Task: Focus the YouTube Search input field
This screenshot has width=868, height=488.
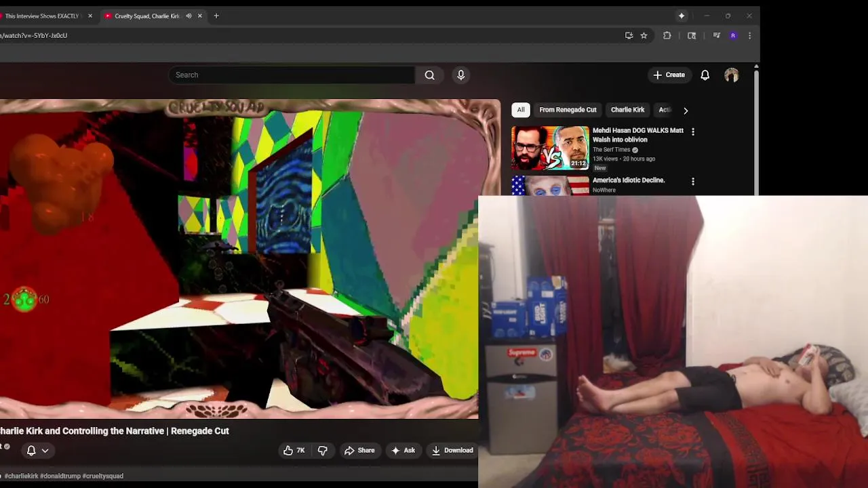Action: tap(292, 75)
